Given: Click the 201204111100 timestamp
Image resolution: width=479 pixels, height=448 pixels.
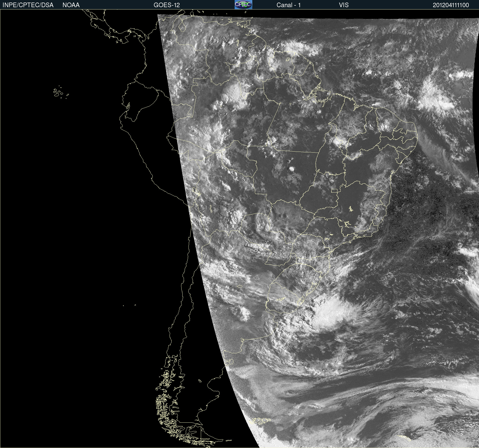Looking at the screenshot, I should pos(451,5).
